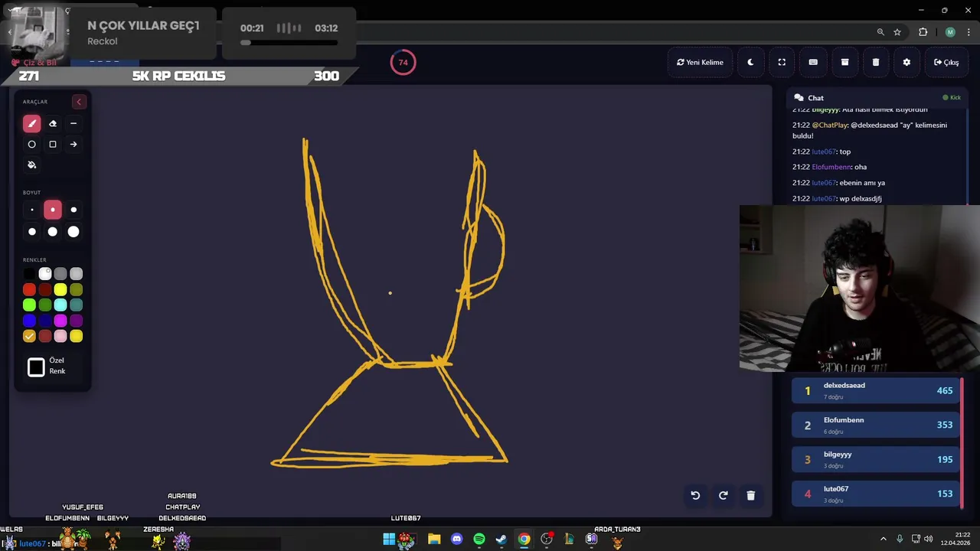Open File Explorer from taskbar
Viewport: 980px width, 551px height.
coord(434,540)
